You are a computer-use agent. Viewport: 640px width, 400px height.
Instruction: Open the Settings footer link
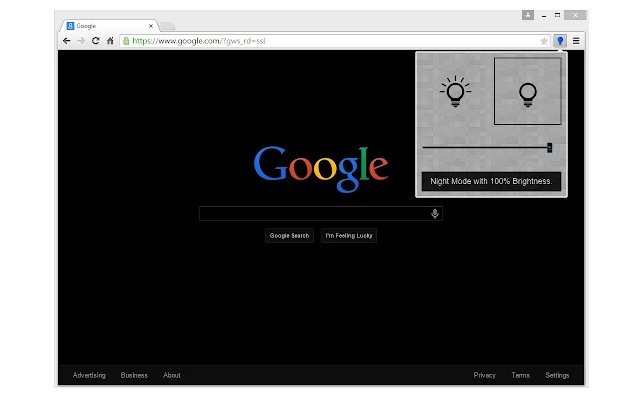(557, 375)
